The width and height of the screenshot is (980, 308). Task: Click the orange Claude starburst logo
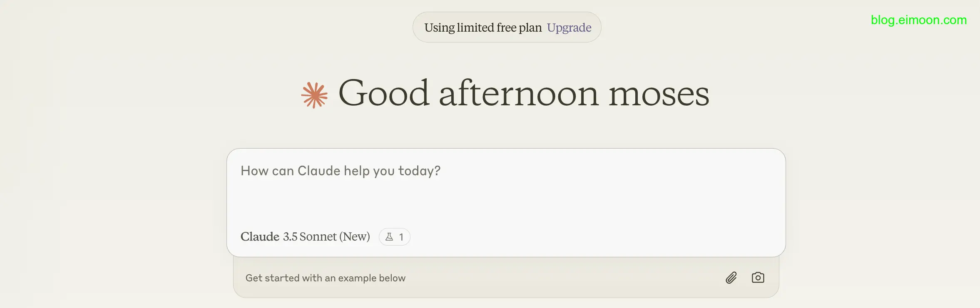point(314,95)
